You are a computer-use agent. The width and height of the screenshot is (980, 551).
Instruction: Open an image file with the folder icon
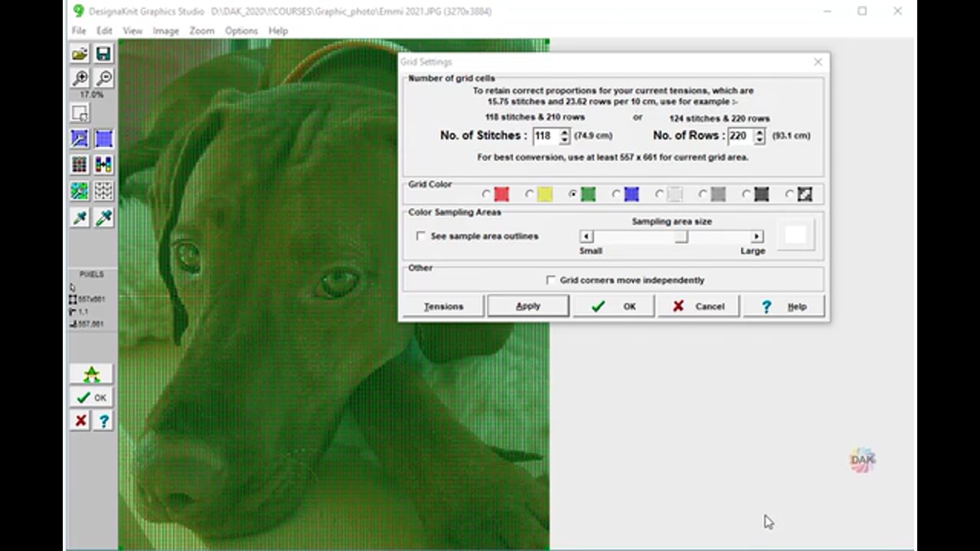[x=80, y=54]
